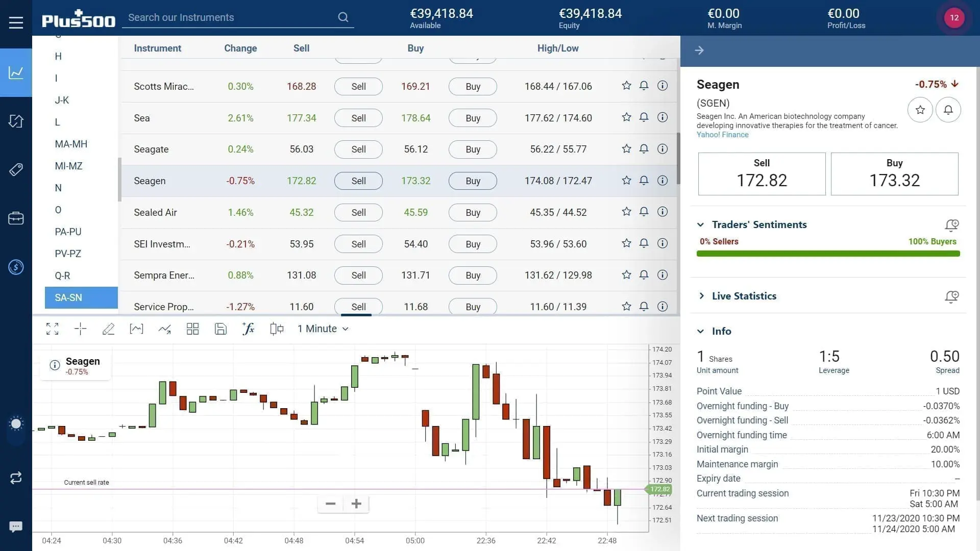980x551 pixels.
Task: Open the Orders tag sidebar icon
Action: [16, 169]
